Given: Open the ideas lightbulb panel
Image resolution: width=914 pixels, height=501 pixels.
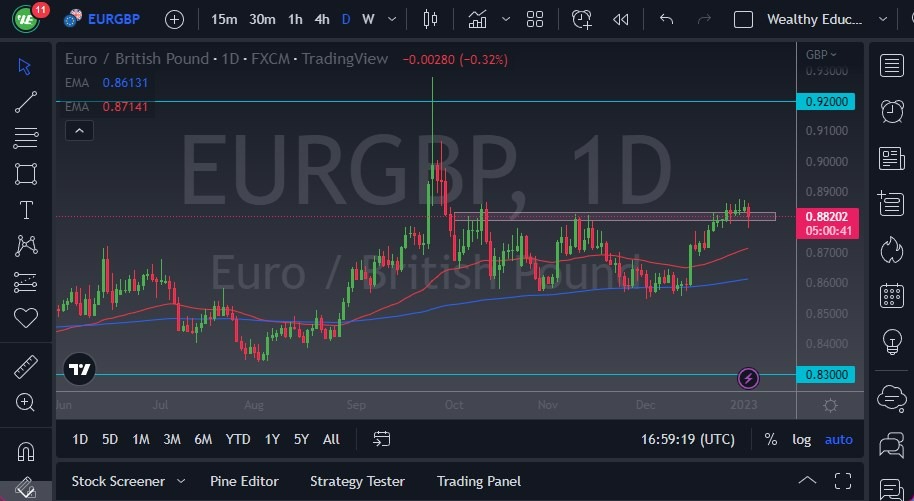Looking at the screenshot, I should coord(892,342).
